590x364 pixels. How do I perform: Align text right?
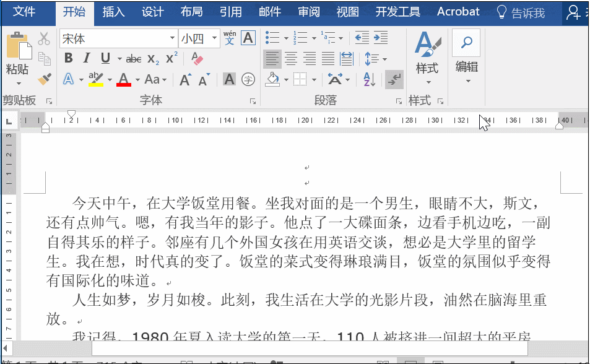310,59
